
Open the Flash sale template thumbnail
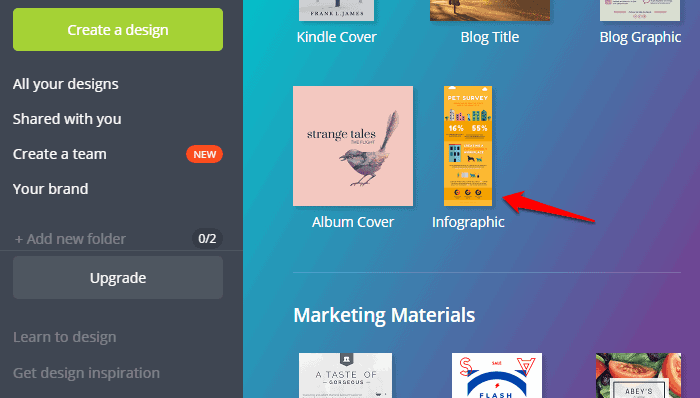497,375
